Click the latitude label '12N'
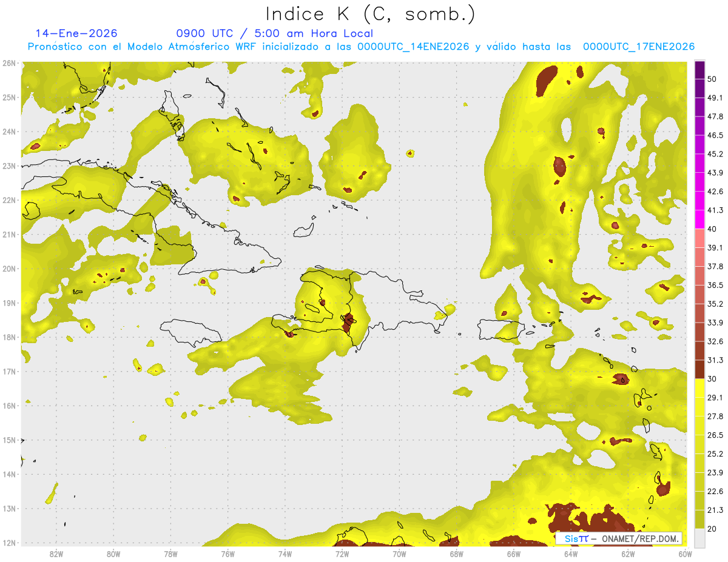 click(9, 543)
